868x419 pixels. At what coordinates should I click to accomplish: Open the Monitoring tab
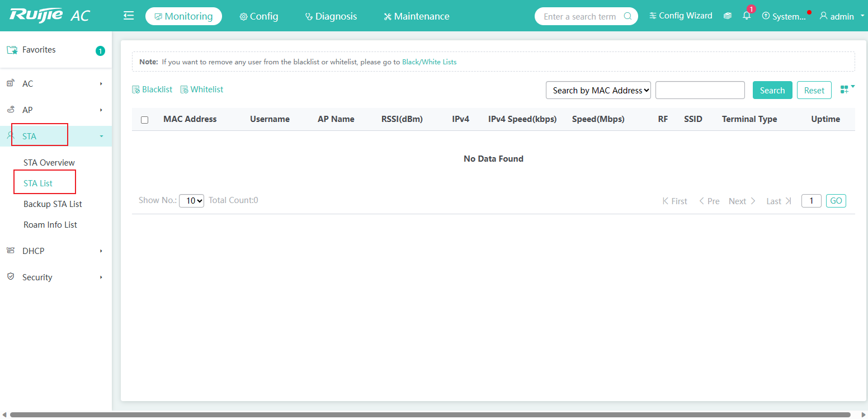tap(183, 16)
